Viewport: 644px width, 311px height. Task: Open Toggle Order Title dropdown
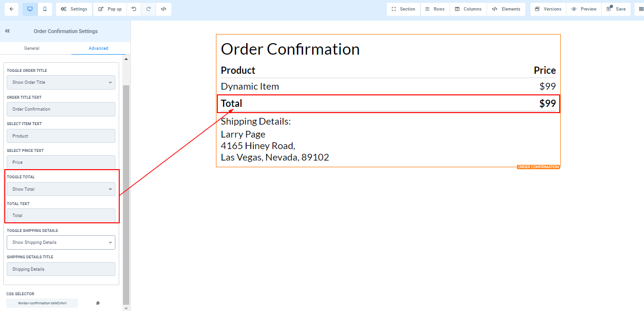pyautogui.click(x=61, y=82)
